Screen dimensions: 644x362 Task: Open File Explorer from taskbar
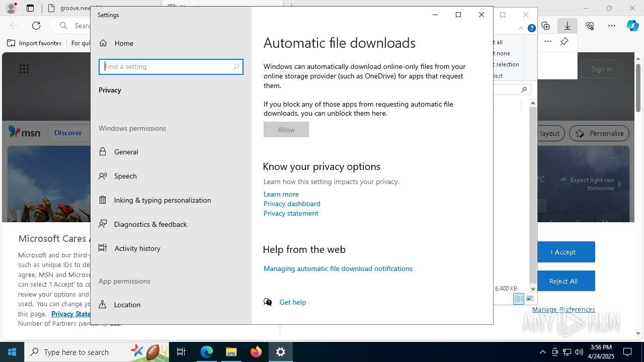tap(231, 352)
